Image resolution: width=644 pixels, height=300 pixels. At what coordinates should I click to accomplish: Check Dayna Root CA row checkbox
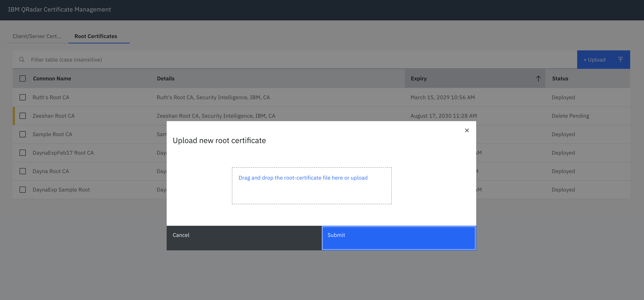22,171
